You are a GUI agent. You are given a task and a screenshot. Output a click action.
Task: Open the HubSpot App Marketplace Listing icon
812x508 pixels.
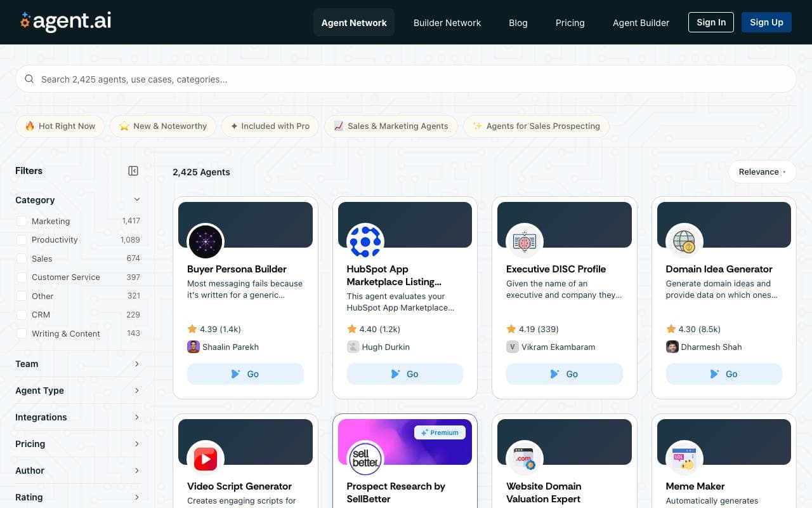(365, 241)
